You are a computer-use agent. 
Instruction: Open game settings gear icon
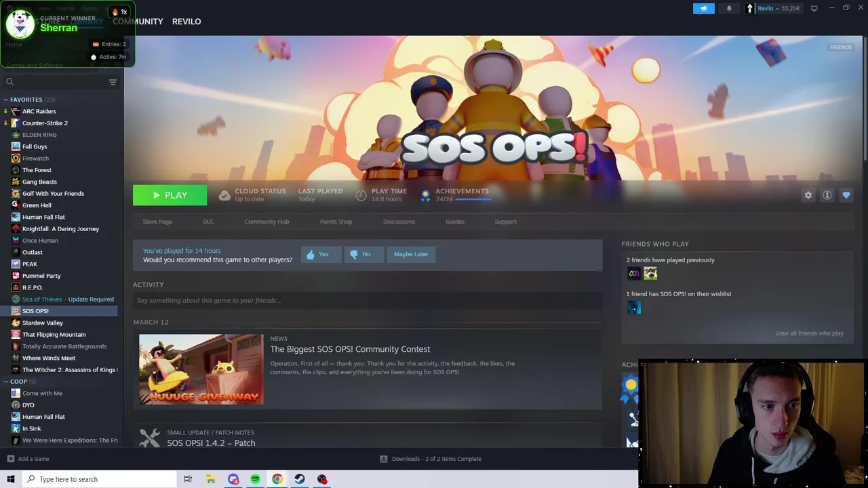(808, 195)
